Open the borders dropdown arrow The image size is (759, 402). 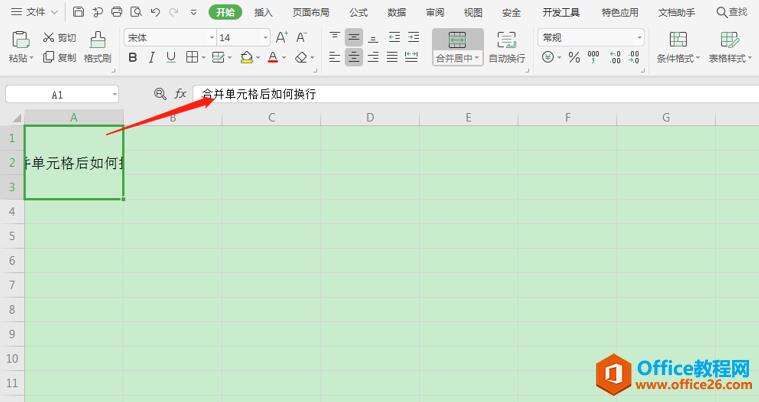[x=204, y=58]
